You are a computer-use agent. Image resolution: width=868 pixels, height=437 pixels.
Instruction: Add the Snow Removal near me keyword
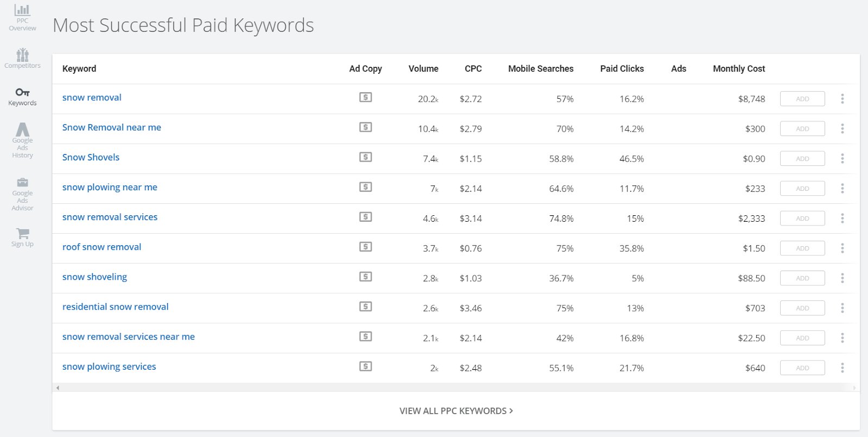(802, 129)
